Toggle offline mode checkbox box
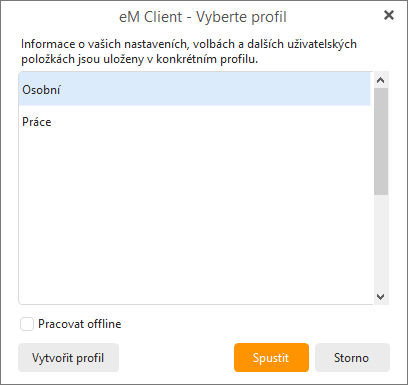This screenshot has height=385, width=408. click(27, 324)
